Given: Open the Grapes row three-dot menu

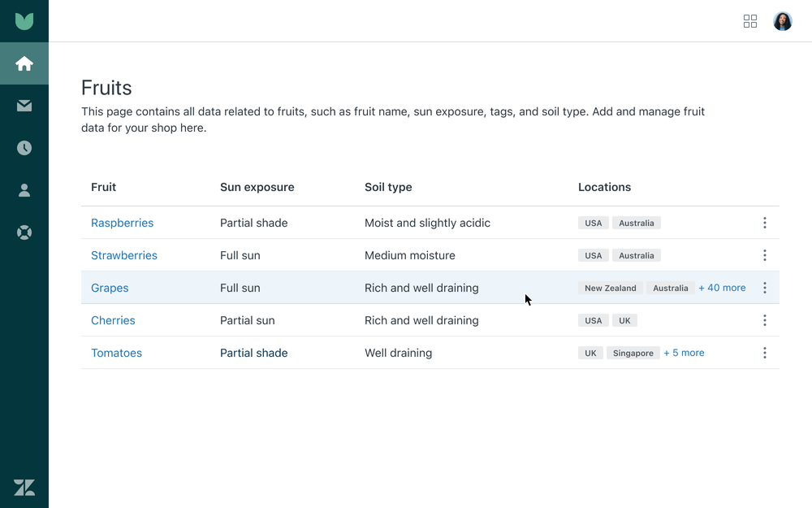Looking at the screenshot, I should coord(764,288).
